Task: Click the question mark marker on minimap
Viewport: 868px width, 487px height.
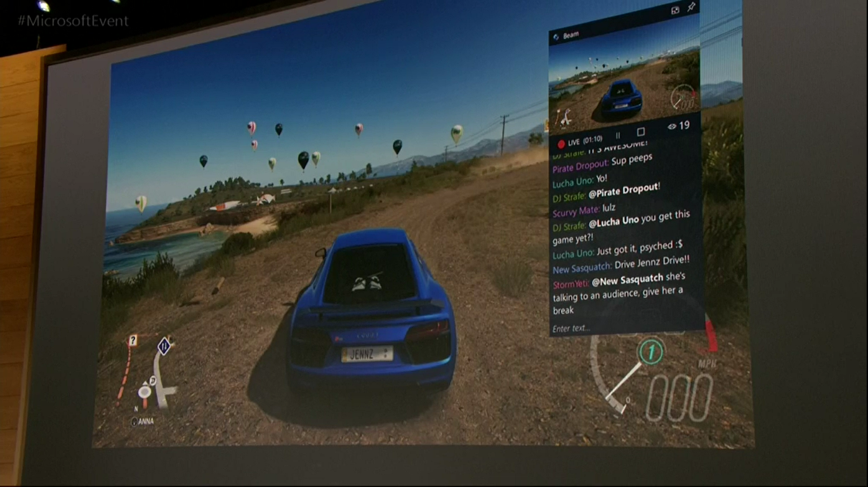Action: pos(133,340)
